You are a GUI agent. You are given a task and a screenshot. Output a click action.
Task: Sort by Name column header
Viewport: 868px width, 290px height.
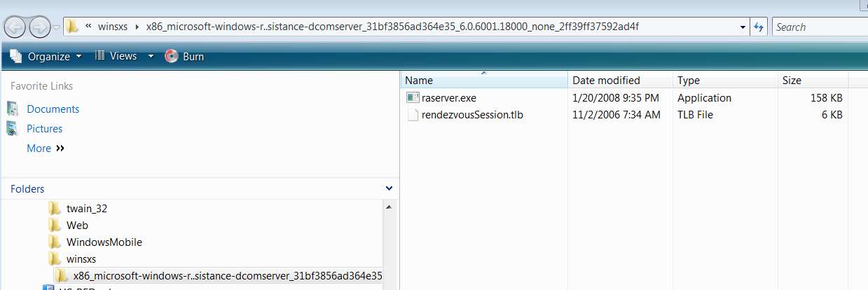tap(484, 80)
